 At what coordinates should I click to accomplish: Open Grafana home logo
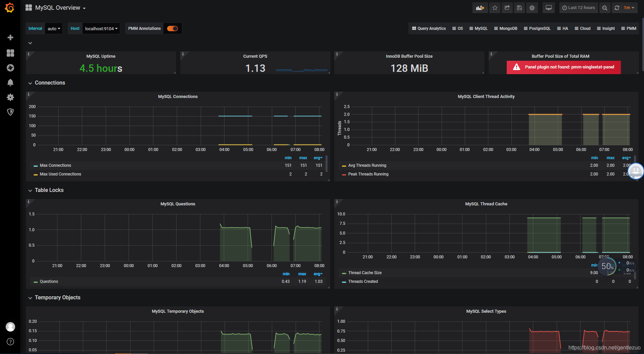[10, 8]
